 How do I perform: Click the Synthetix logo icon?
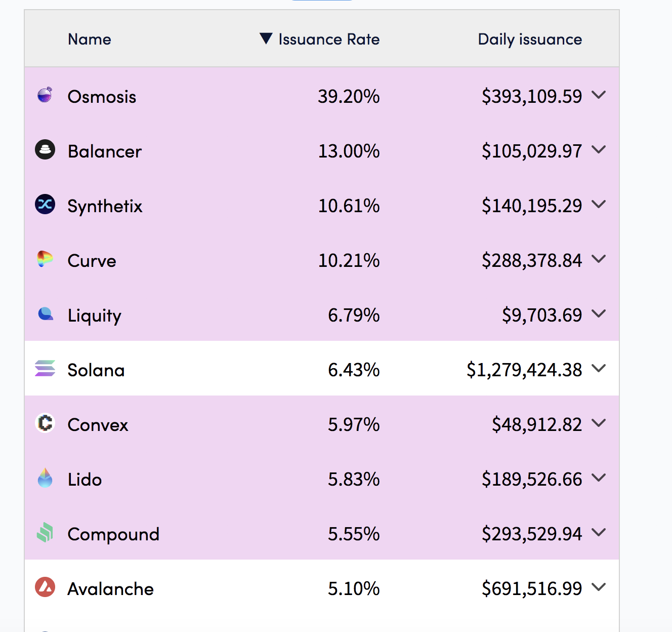pos(45,204)
